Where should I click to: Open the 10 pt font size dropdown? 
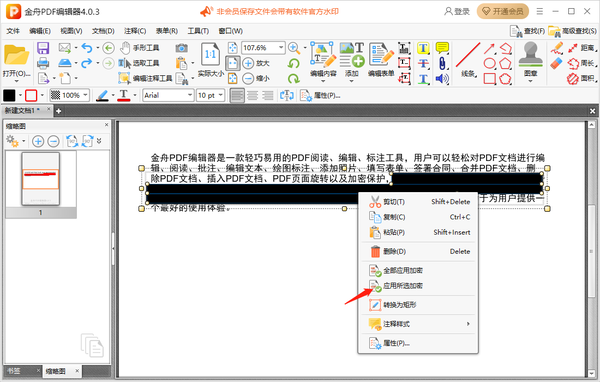point(220,95)
